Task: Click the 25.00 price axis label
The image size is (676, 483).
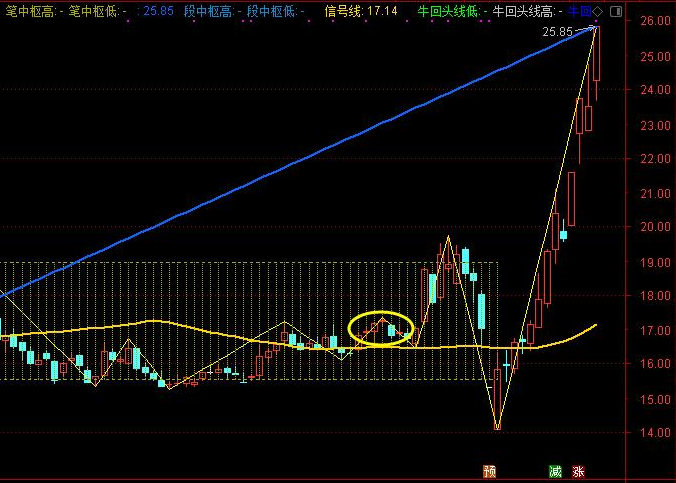Action: coord(655,57)
